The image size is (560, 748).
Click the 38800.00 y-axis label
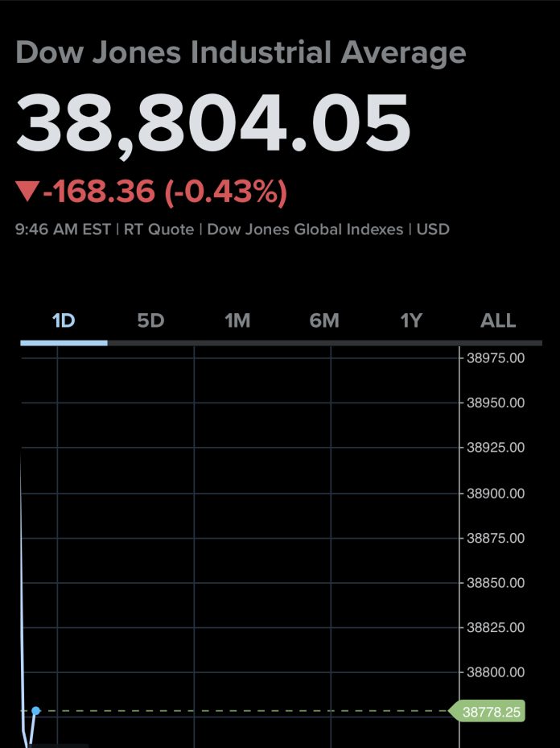[x=496, y=672]
